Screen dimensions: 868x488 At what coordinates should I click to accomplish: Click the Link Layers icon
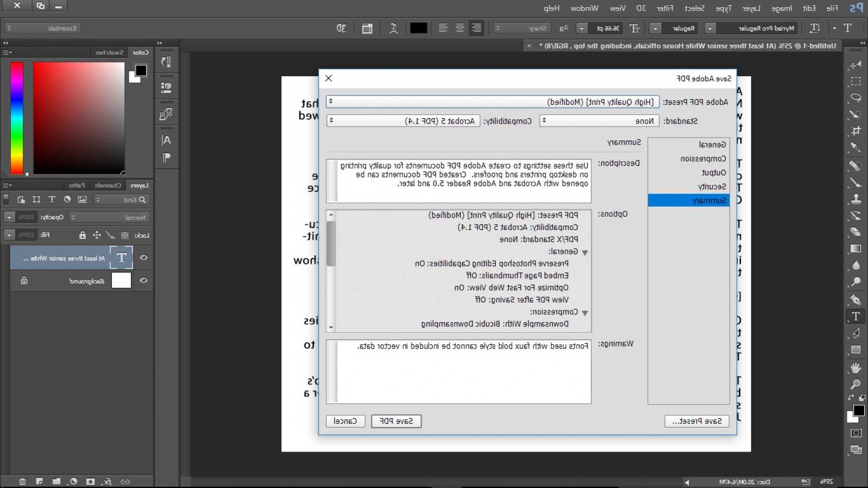125,481
